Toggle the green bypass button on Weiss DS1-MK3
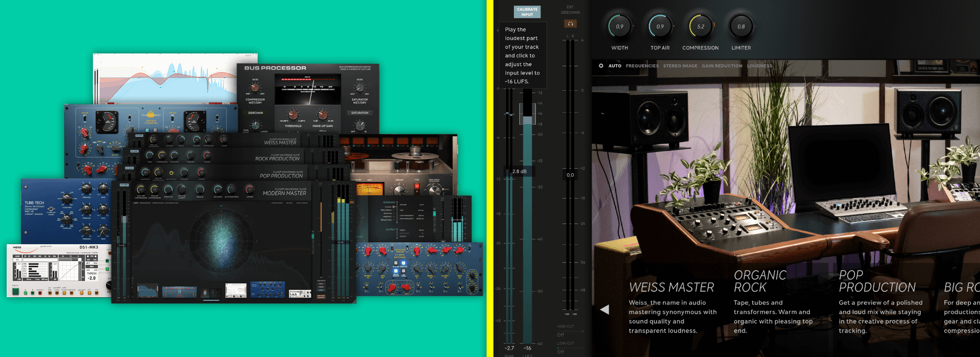Viewport: 980px width, 357px height. click(15, 291)
